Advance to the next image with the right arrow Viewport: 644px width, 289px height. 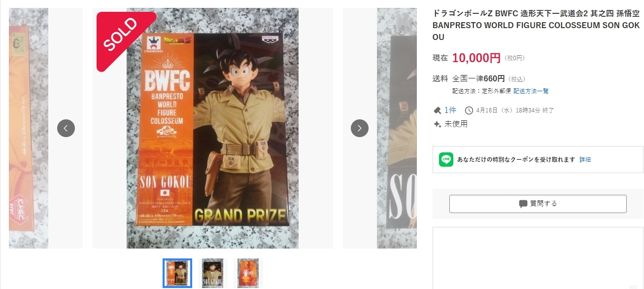tap(360, 128)
